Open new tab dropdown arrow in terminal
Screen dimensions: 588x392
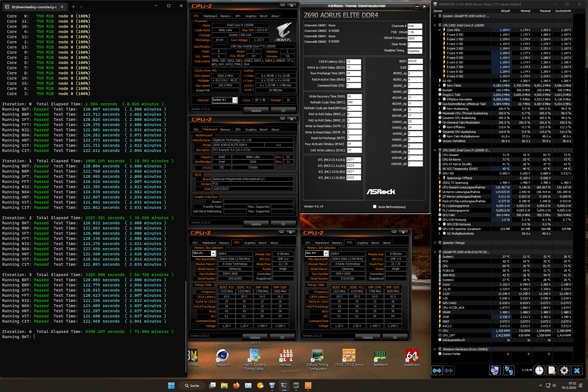click(81, 7)
